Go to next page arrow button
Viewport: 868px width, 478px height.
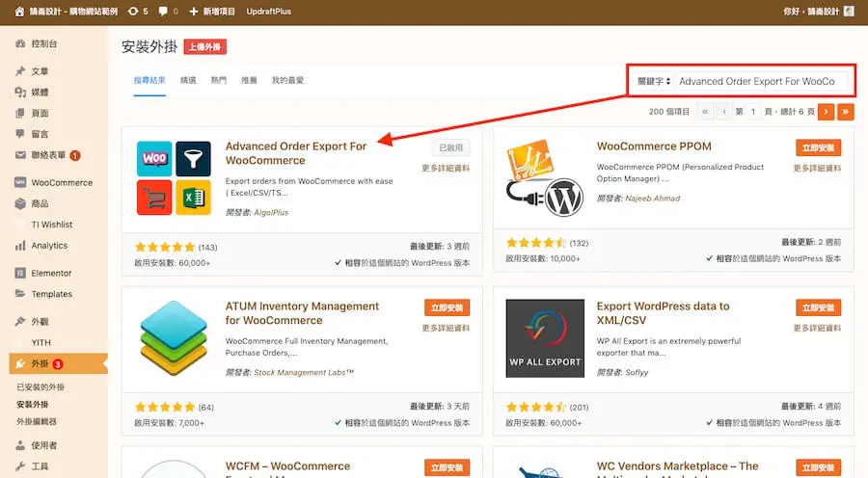tap(826, 112)
